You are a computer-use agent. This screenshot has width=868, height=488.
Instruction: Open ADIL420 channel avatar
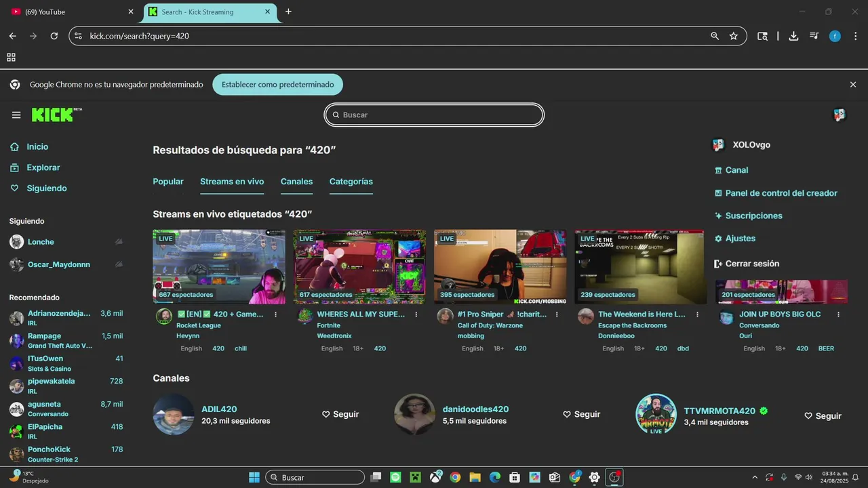pos(174,414)
